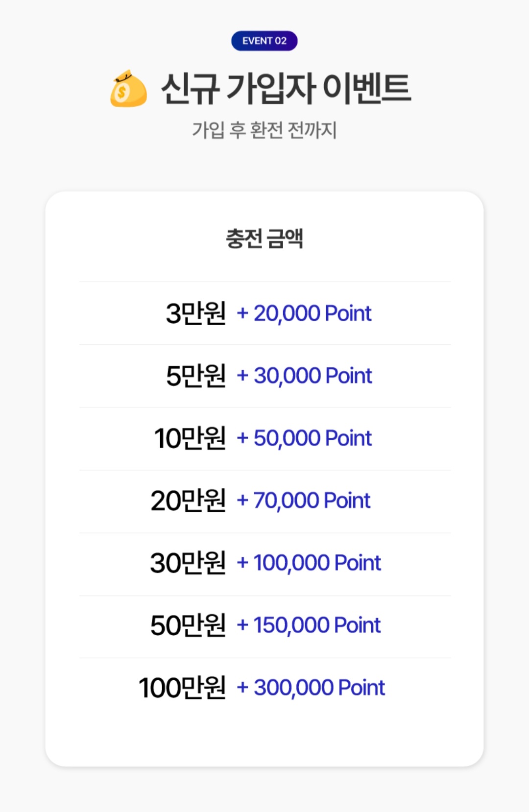Click the + 300,000 Point bonus text
The image size is (529, 812).
(311, 688)
